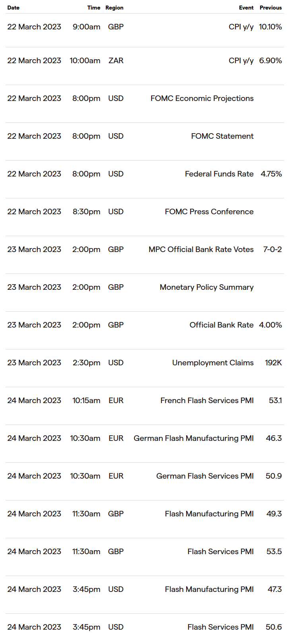Click the Previous column header

pyautogui.click(x=271, y=8)
